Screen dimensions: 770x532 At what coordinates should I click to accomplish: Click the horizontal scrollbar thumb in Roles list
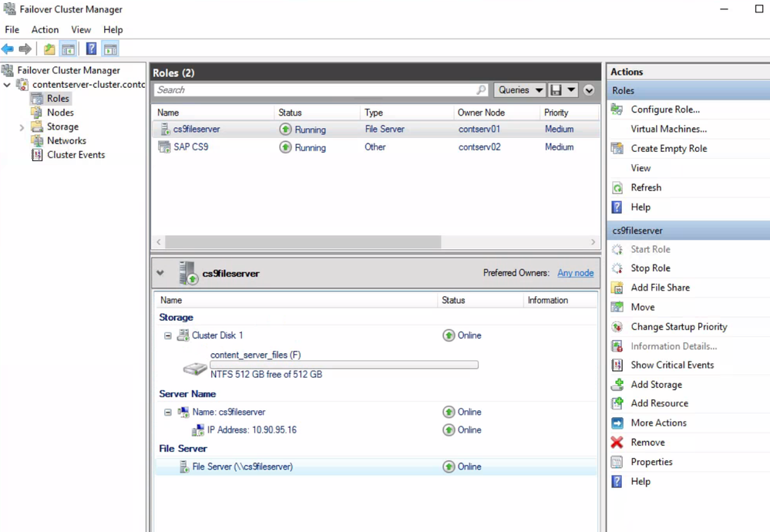(303, 241)
